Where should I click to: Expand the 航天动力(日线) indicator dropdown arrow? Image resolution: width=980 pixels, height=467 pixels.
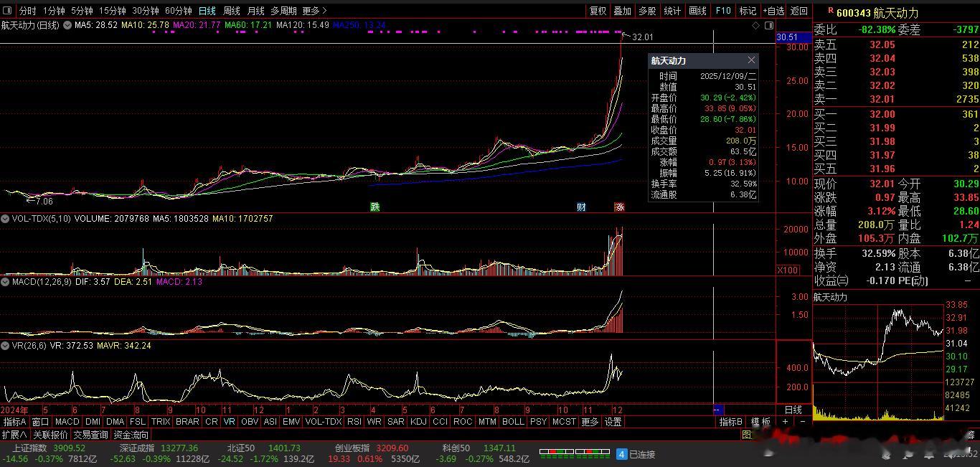67,25
